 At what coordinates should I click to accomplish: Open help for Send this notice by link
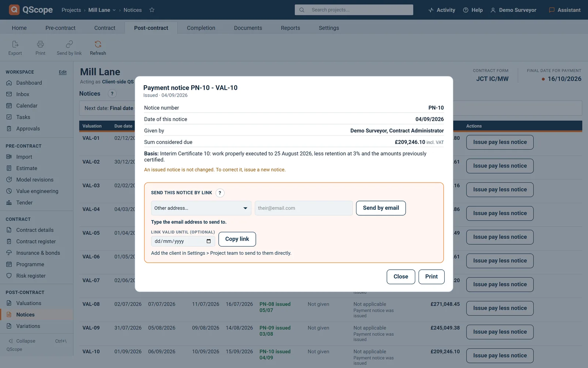tap(220, 193)
